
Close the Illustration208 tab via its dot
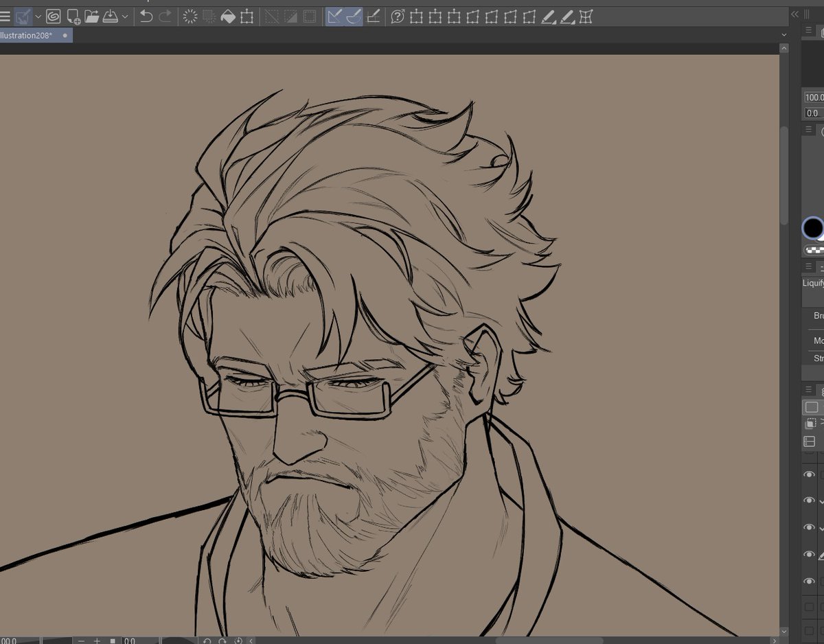pyautogui.click(x=65, y=35)
